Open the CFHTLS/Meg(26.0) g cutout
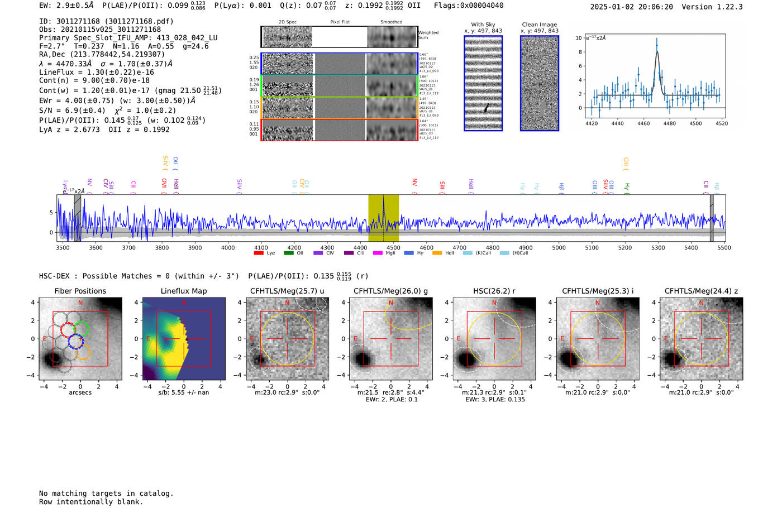Viewport: 782px width, 532px height. pyautogui.click(x=390, y=339)
